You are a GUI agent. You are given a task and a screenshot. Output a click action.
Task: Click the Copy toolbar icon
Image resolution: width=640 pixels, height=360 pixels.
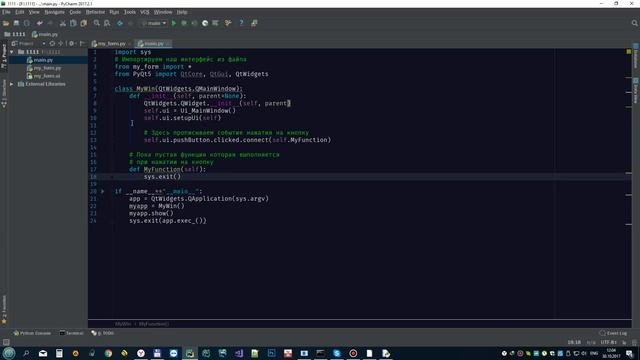tap(73, 23)
